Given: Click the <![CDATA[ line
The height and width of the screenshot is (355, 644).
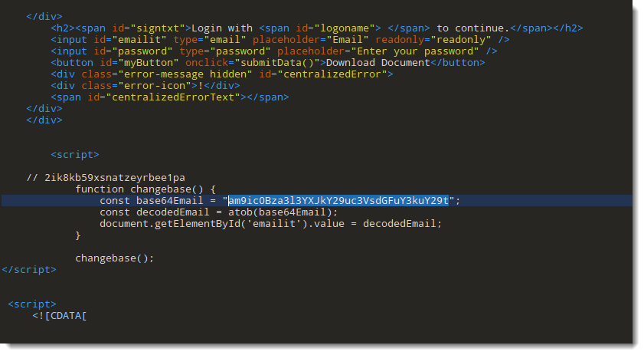Looking at the screenshot, I should pos(60,316).
